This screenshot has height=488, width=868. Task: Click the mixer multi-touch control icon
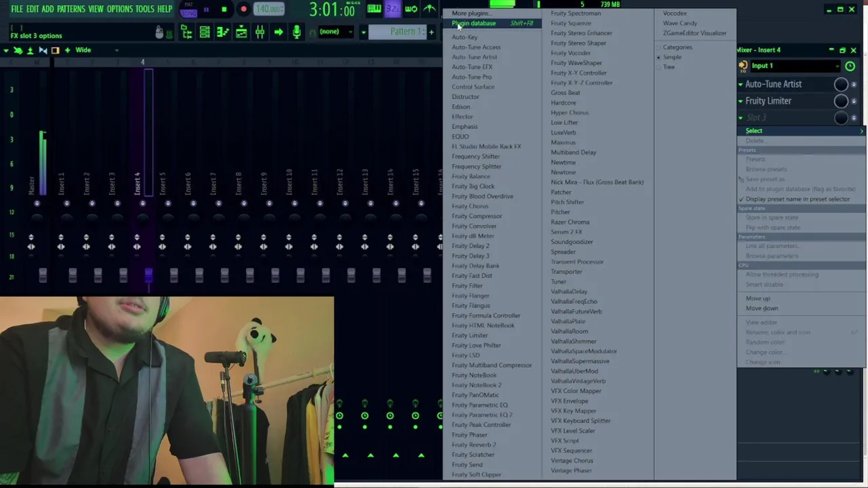[x=18, y=50]
